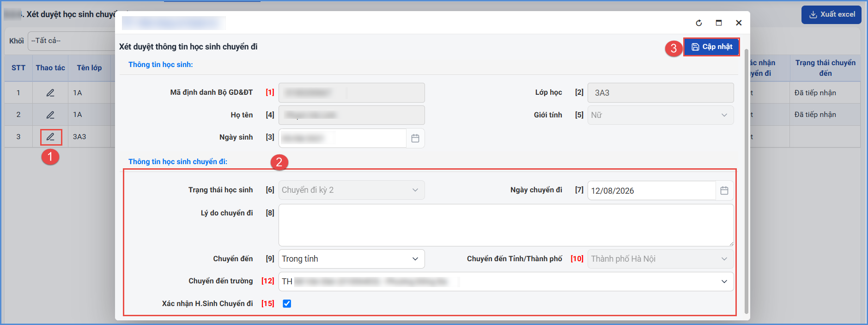
Task: Maximize the dialog window
Action: click(x=719, y=23)
